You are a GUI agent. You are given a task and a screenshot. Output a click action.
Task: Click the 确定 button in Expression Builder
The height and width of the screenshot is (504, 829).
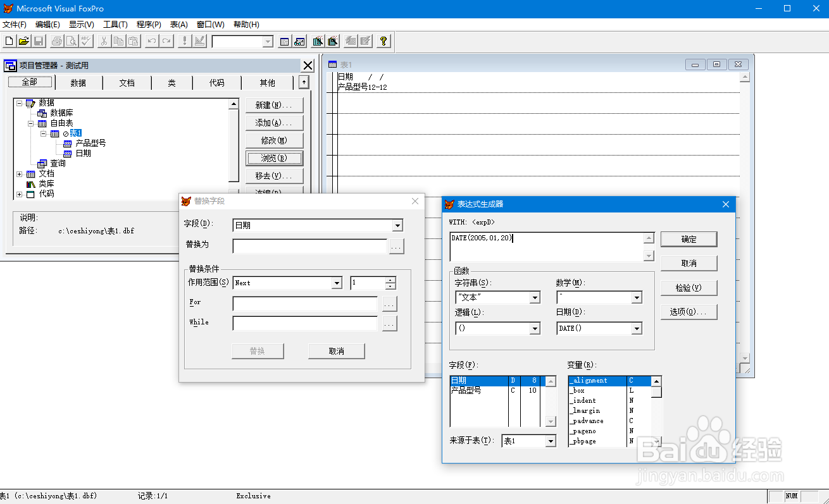point(689,239)
